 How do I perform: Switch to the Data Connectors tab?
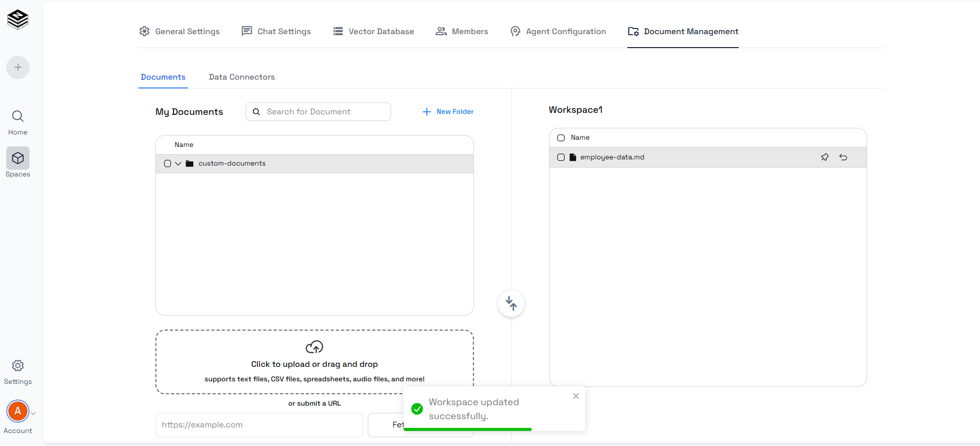[x=242, y=77]
